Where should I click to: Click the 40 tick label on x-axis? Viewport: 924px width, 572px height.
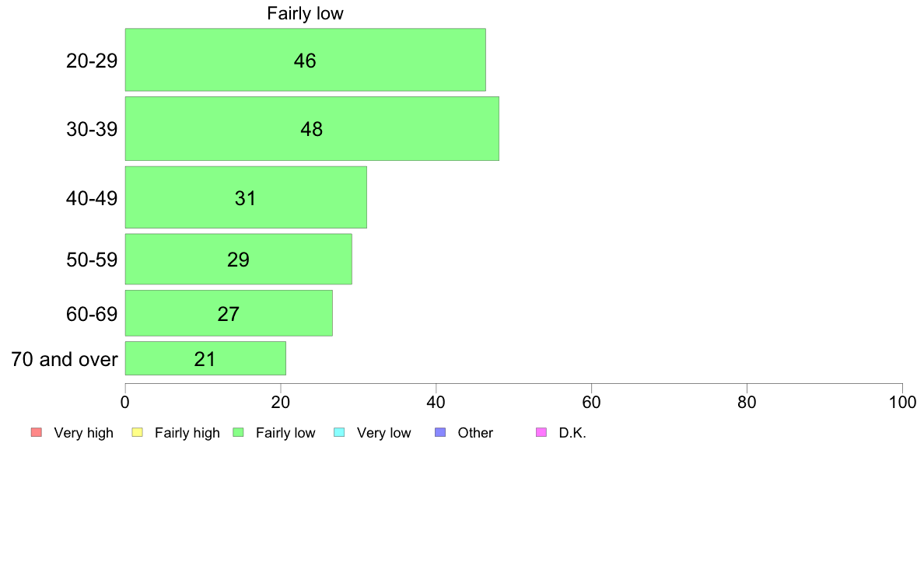pyautogui.click(x=436, y=403)
